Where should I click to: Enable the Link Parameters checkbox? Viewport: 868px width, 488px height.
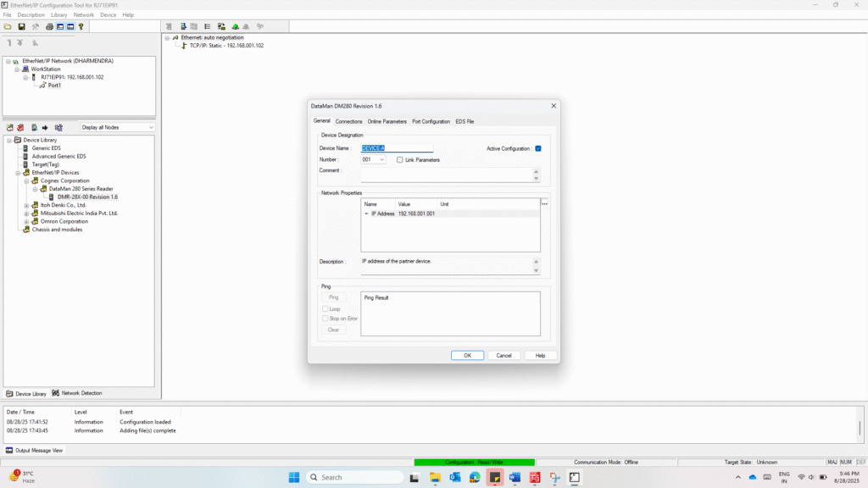[400, 160]
